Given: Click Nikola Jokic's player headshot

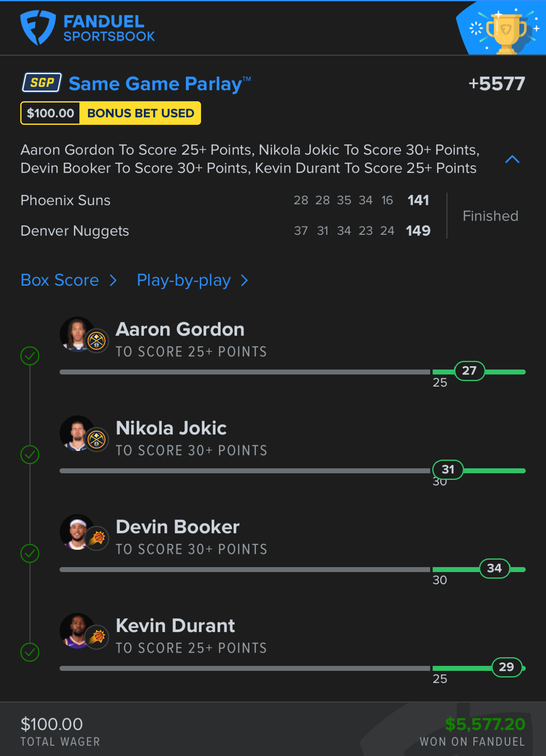Looking at the screenshot, I should point(77,433).
